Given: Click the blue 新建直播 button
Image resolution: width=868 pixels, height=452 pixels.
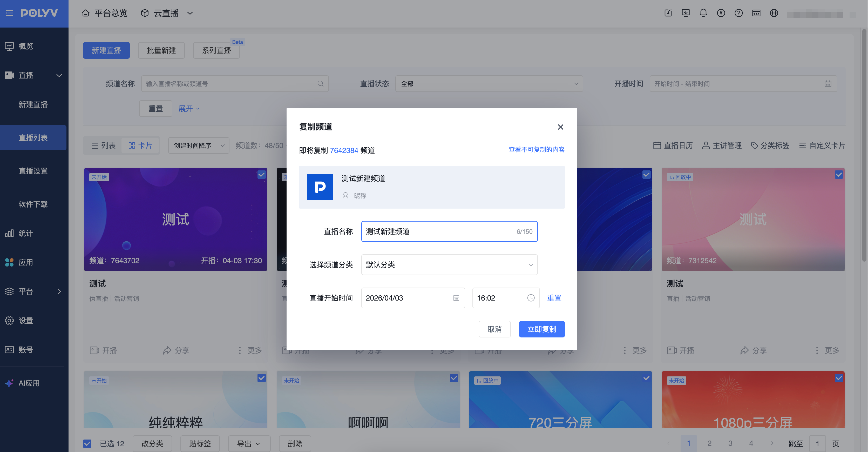Looking at the screenshot, I should (106, 50).
